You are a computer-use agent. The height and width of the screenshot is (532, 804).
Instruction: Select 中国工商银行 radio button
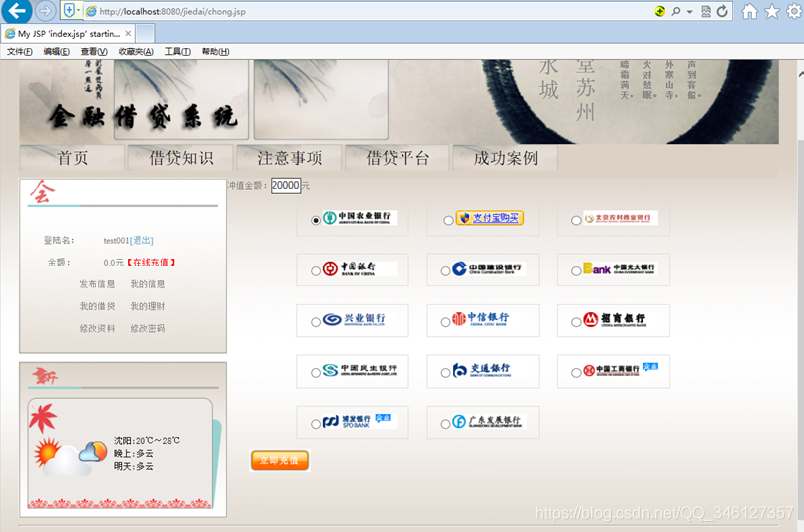[x=576, y=373]
